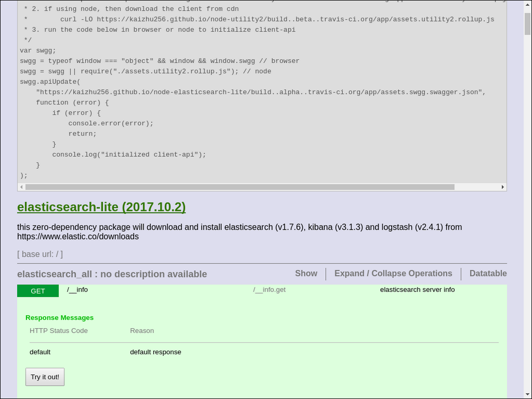The image size is (532, 399).
Task: Click the require assets.utility2.rollup.js line
Action: [x=145, y=71]
